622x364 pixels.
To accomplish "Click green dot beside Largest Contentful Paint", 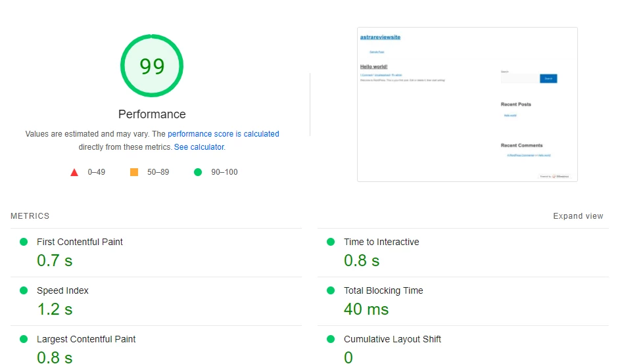I will click(x=24, y=339).
